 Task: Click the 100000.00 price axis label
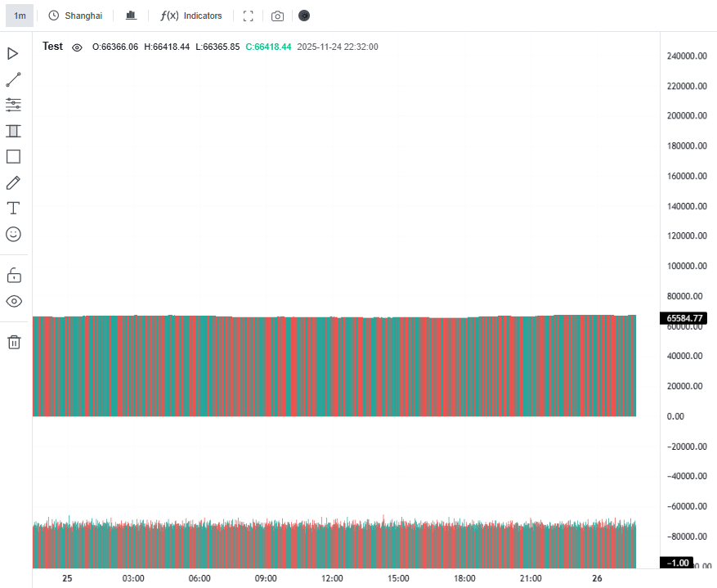687,266
